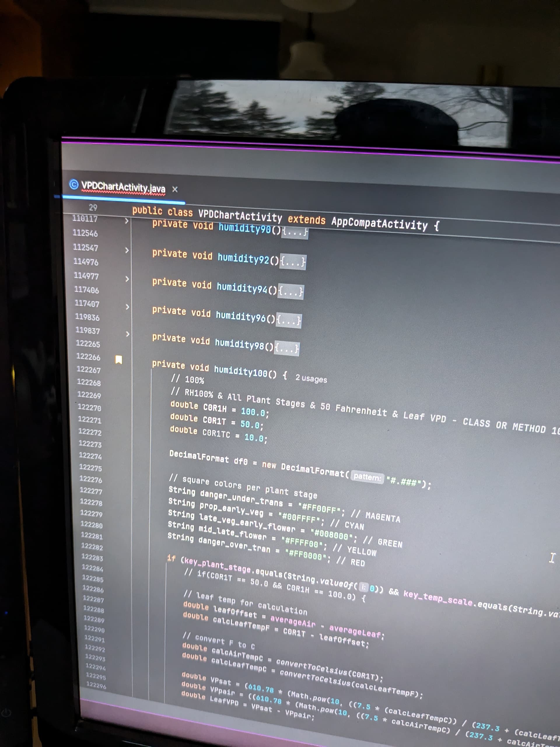Screen dimensions: 560x747
Task: Click line number 122266 in the gutter
Action: pos(88,357)
